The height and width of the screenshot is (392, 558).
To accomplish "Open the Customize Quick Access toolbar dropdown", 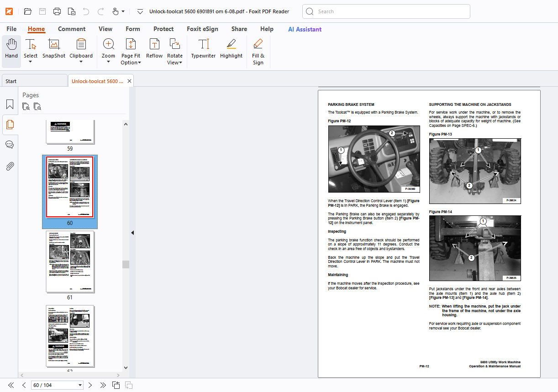I will click(140, 11).
